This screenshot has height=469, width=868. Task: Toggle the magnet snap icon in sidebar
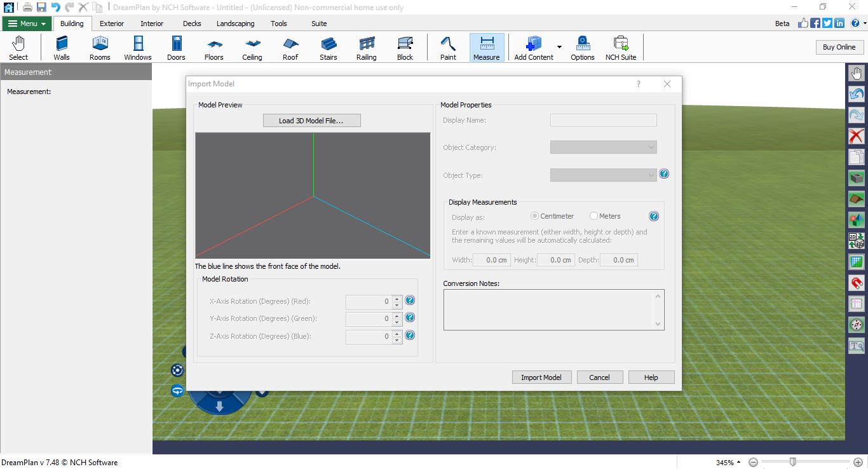coord(857,283)
